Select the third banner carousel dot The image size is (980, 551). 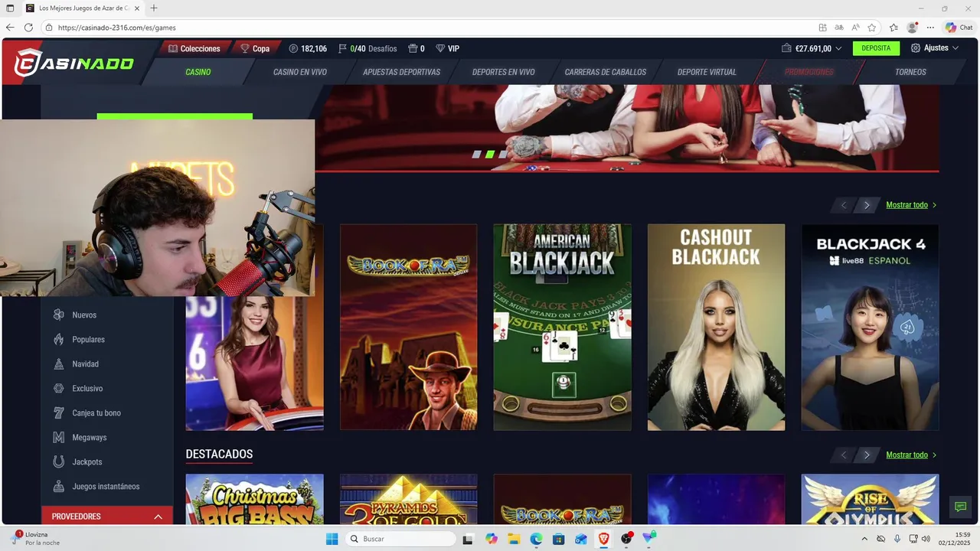(502, 154)
